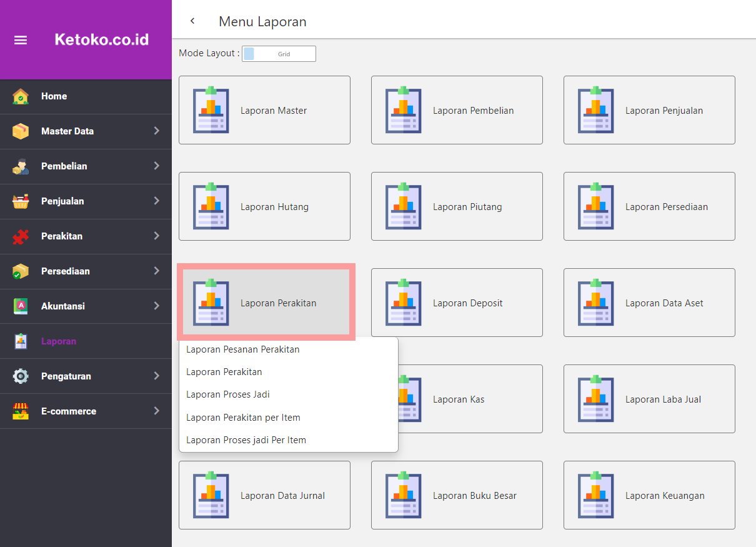Screen dimensions: 756x547
Task: Click the Laporan Data Aset chart icon
Action: (596, 303)
